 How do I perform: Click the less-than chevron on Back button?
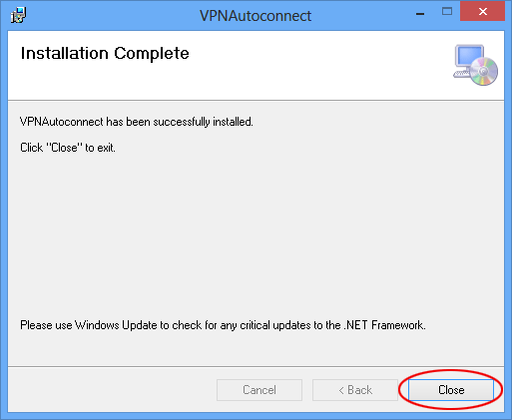pos(341,390)
